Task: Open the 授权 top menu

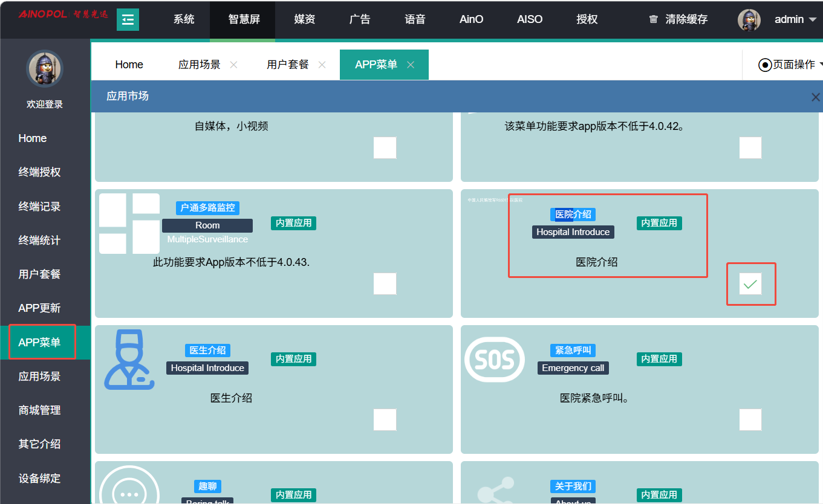Action: pos(587,19)
